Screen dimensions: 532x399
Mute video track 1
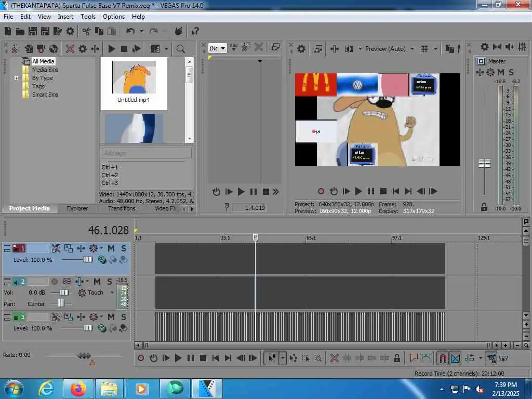pos(111,248)
